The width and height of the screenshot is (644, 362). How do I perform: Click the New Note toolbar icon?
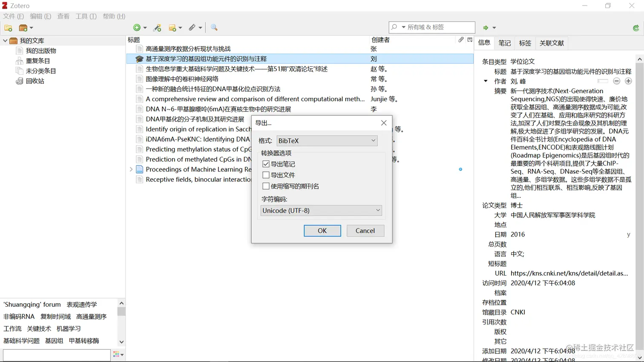tap(172, 28)
